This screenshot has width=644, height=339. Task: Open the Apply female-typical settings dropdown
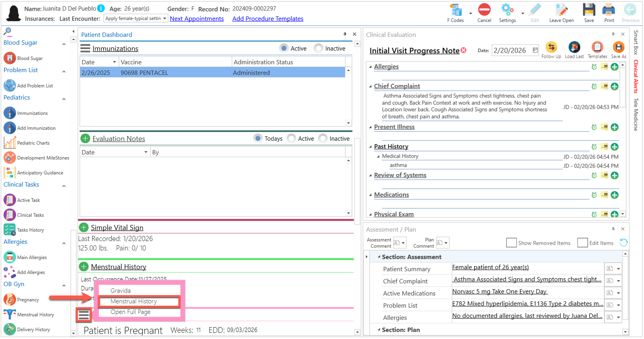click(x=165, y=18)
